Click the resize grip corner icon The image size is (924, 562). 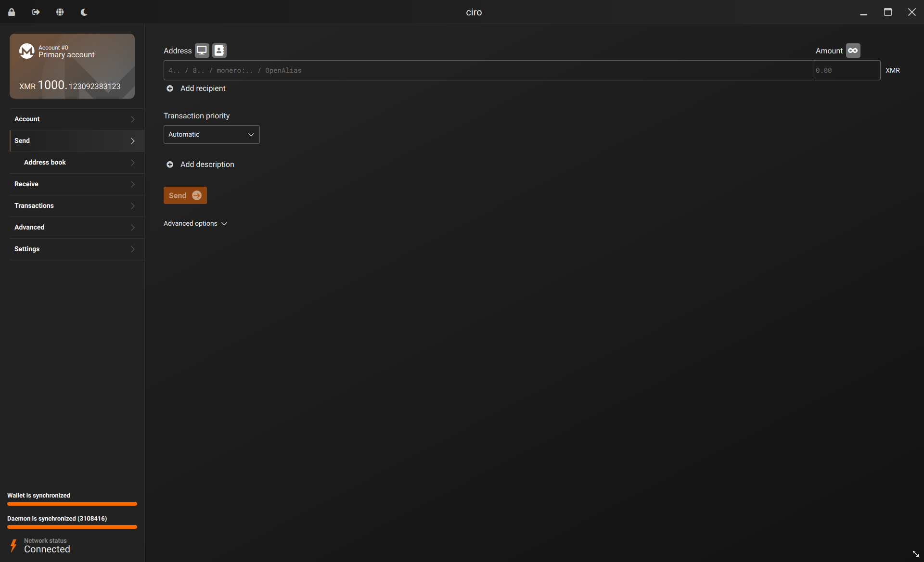coord(915,554)
